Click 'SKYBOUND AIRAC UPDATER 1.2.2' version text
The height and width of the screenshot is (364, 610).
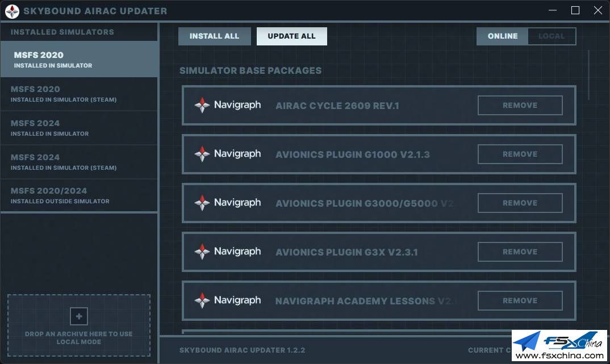coord(242,350)
